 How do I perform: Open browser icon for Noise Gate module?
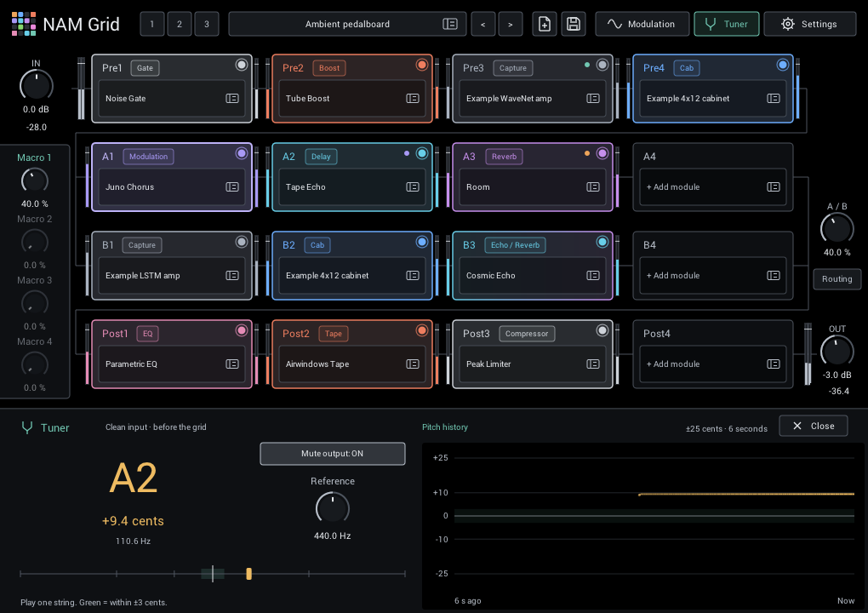tap(232, 99)
